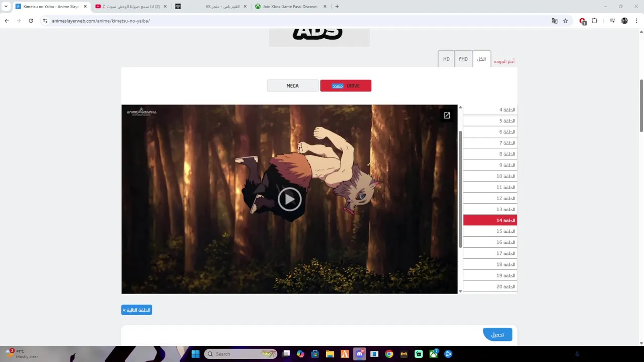Open episode الحلقة 15 in the list
Image resolution: width=644 pixels, height=362 pixels.
pyautogui.click(x=490, y=231)
